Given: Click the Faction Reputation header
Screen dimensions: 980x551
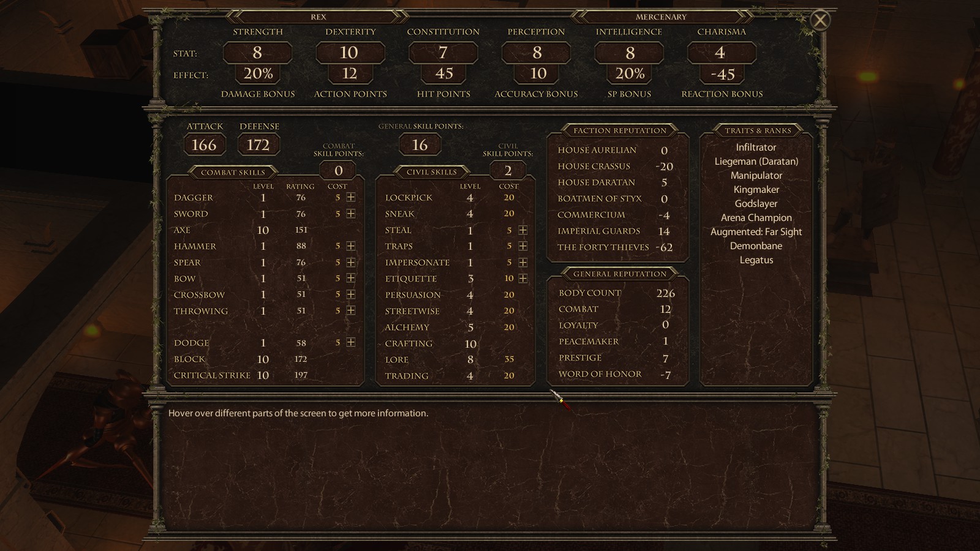Looking at the screenshot, I should click(x=620, y=130).
